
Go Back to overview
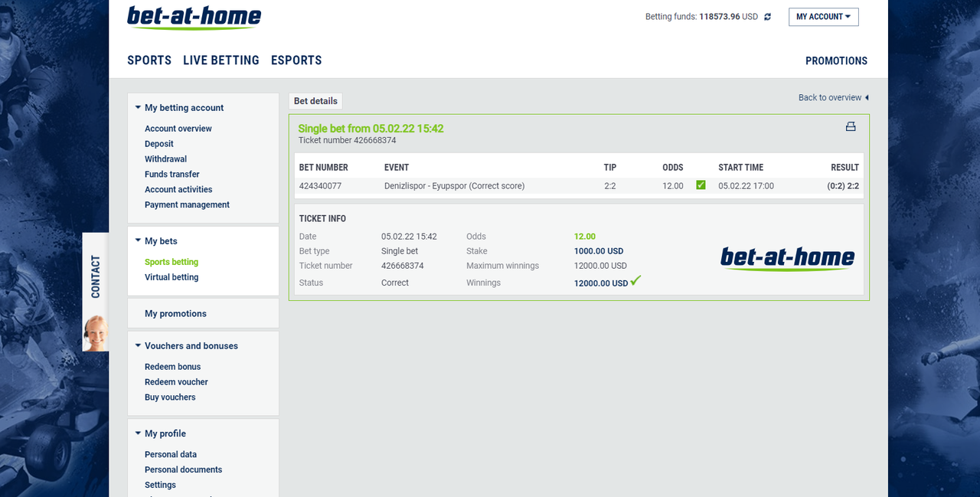pyautogui.click(x=835, y=97)
